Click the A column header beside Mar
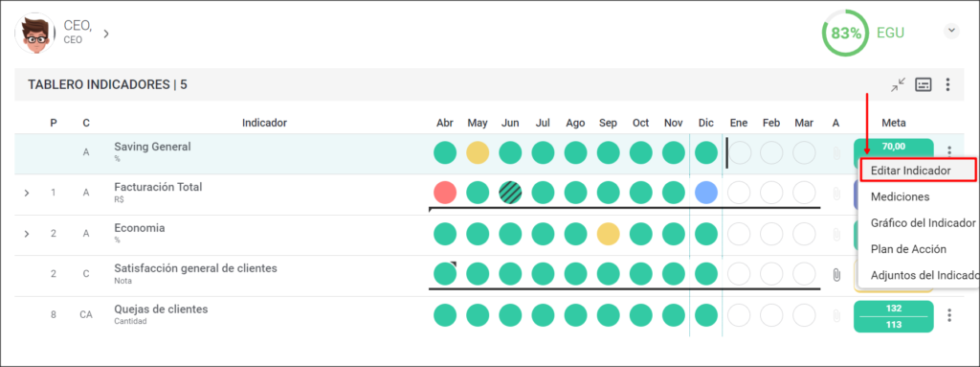The width and height of the screenshot is (980, 367). pyautogui.click(x=835, y=123)
